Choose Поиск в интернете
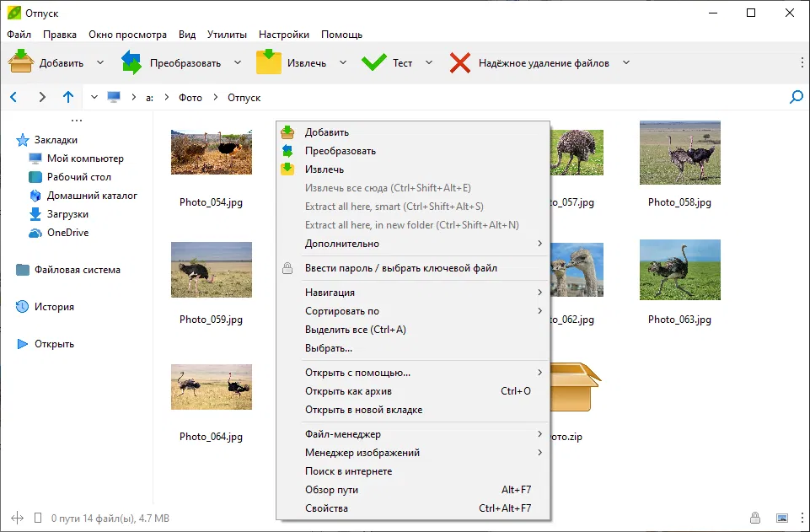The width and height of the screenshot is (810, 532). tap(413, 471)
